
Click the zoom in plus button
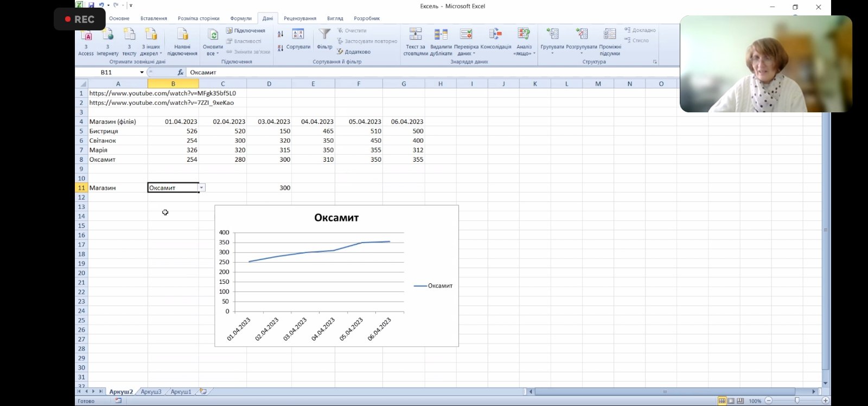[826, 401]
